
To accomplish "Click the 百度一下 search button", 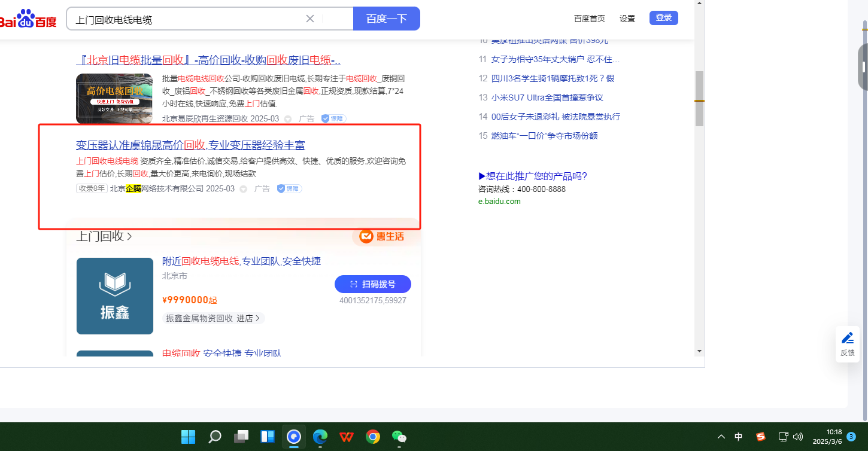I will click(386, 19).
